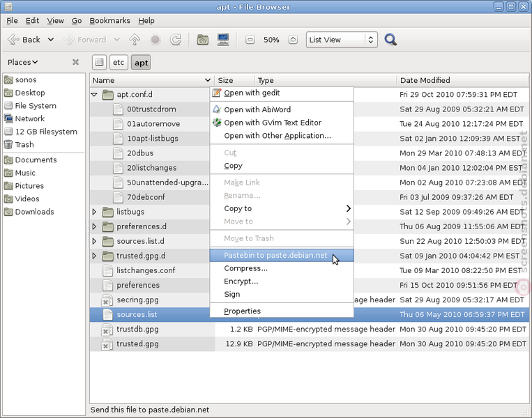Open Properties from the context menu
This screenshot has height=418, width=532.
282,311
